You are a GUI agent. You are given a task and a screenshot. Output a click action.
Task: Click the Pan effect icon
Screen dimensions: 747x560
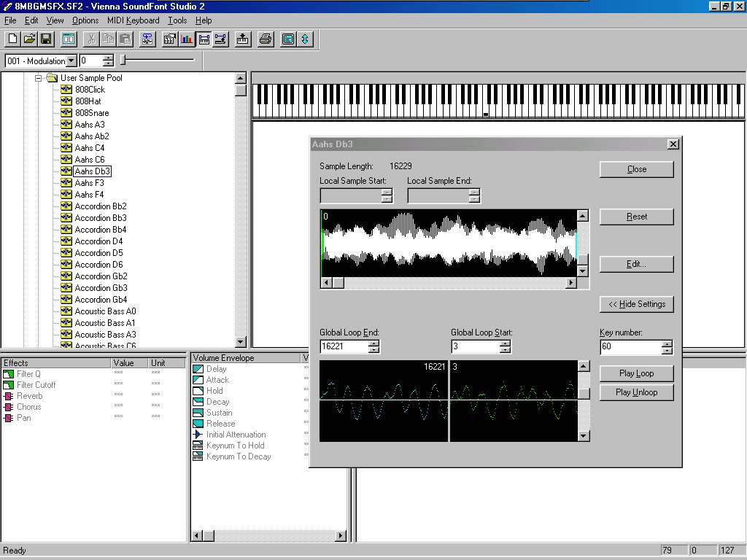click(9, 418)
